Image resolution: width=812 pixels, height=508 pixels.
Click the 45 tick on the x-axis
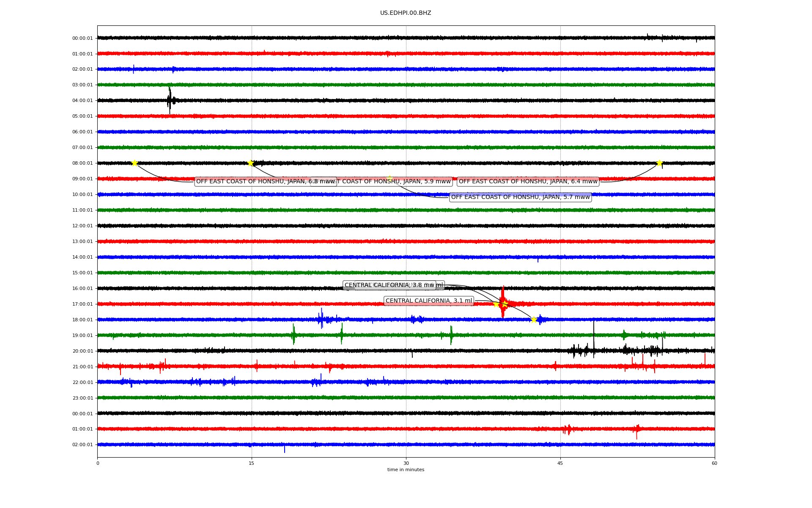click(560, 463)
